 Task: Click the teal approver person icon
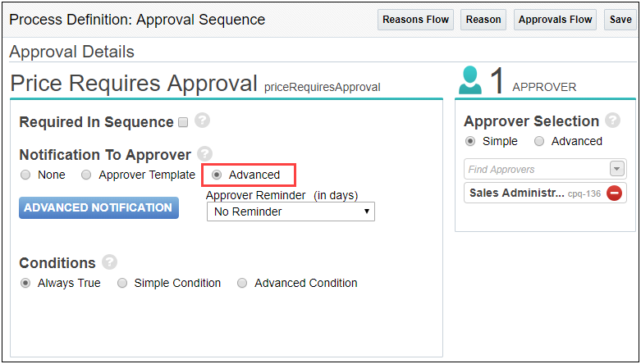(469, 81)
